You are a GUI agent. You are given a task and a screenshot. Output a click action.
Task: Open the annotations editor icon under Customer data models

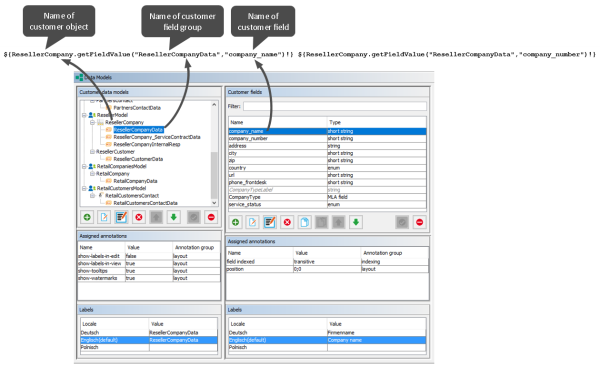(x=121, y=217)
